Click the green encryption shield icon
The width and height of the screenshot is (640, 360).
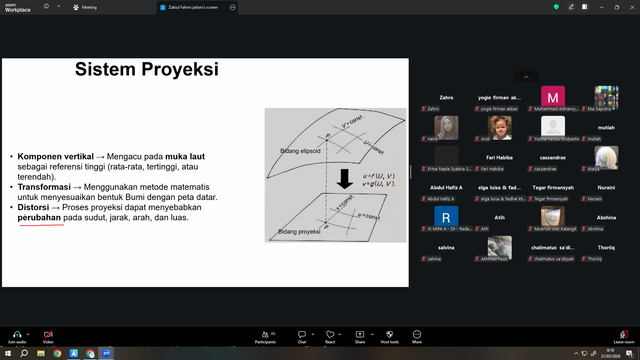(x=556, y=7)
